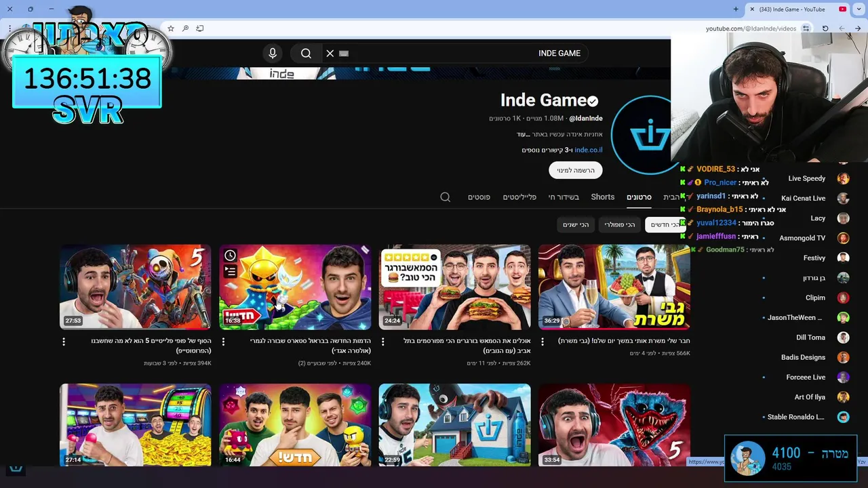Switch to the Shorts tab
Image resolution: width=868 pixels, height=488 pixels.
point(603,197)
